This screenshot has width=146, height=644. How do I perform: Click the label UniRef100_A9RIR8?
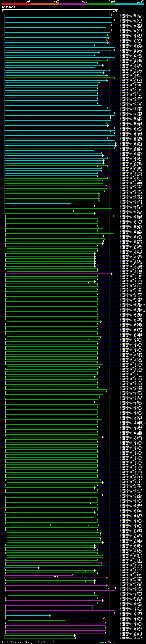(x=131, y=151)
